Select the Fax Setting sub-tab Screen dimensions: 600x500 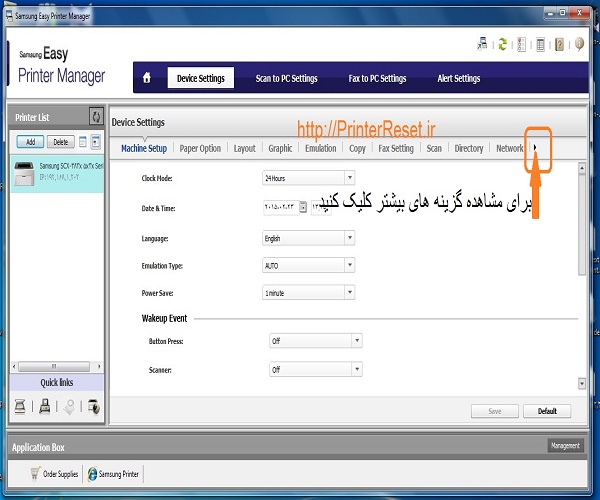pos(396,148)
